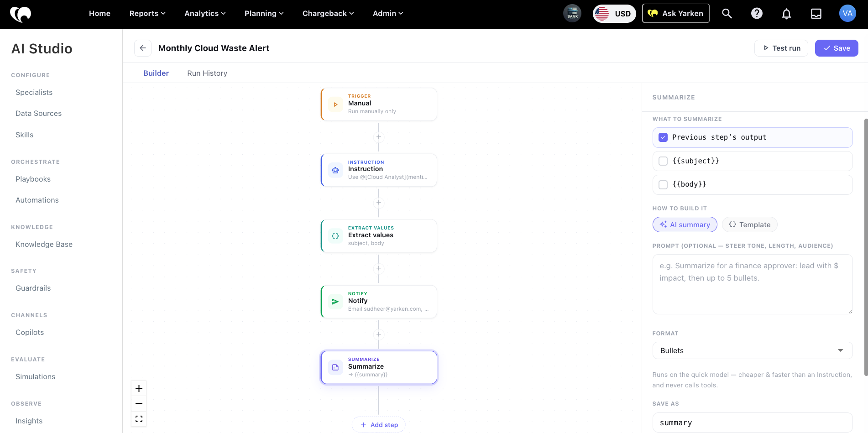Click the Extract values braces icon
This screenshot has height=433, width=868.
click(335, 236)
